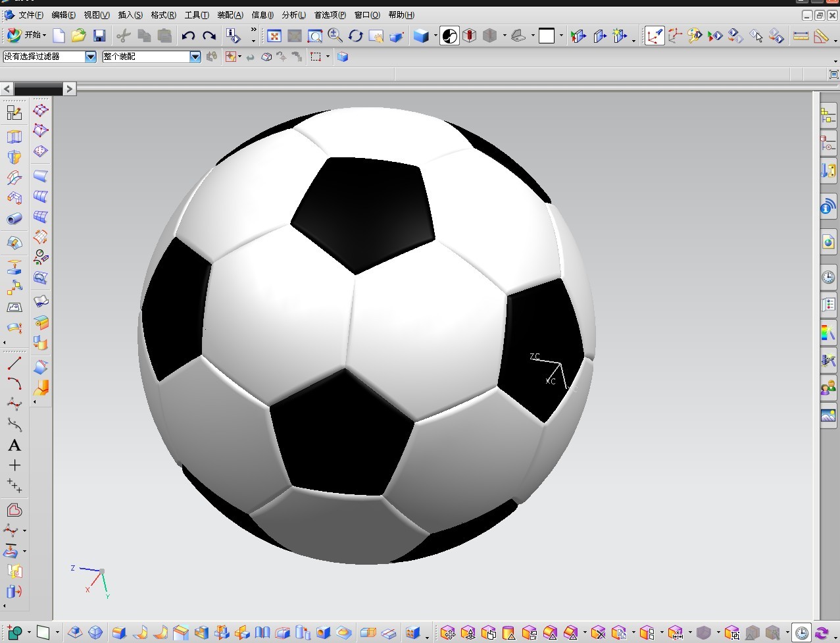Screen dimensions: 840x643
Task: Open the 视图(V) menu
Action: (97, 14)
